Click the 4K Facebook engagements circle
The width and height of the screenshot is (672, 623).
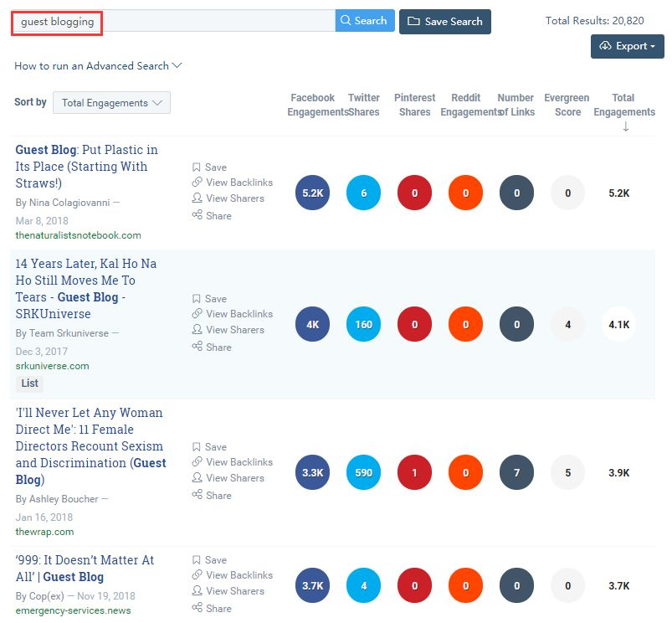(x=312, y=325)
